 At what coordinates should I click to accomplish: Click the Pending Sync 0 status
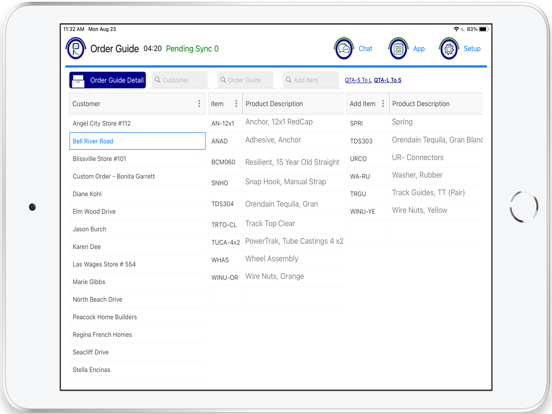tap(192, 49)
